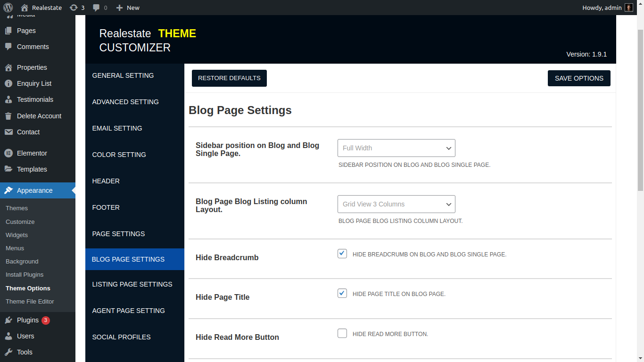Image resolution: width=644 pixels, height=362 pixels.
Task: Click the comments bubble icon in admin bar
Action: (x=96, y=8)
